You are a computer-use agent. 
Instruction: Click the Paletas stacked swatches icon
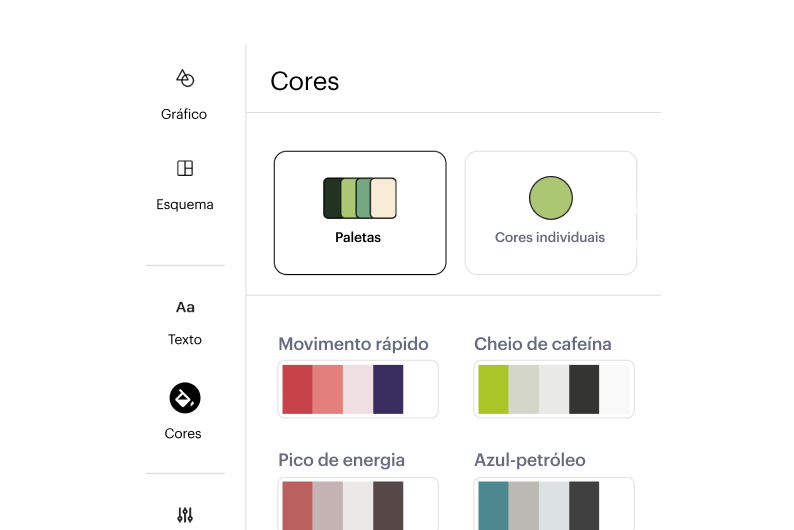coord(360,198)
